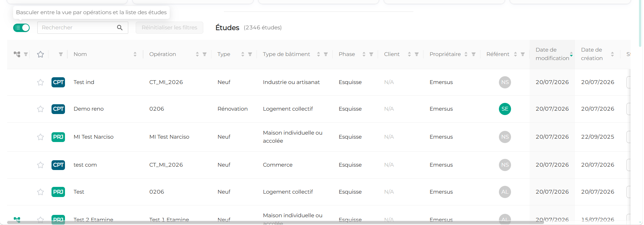
Task: Sort by Nom column arrows
Action: coord(135,54)
